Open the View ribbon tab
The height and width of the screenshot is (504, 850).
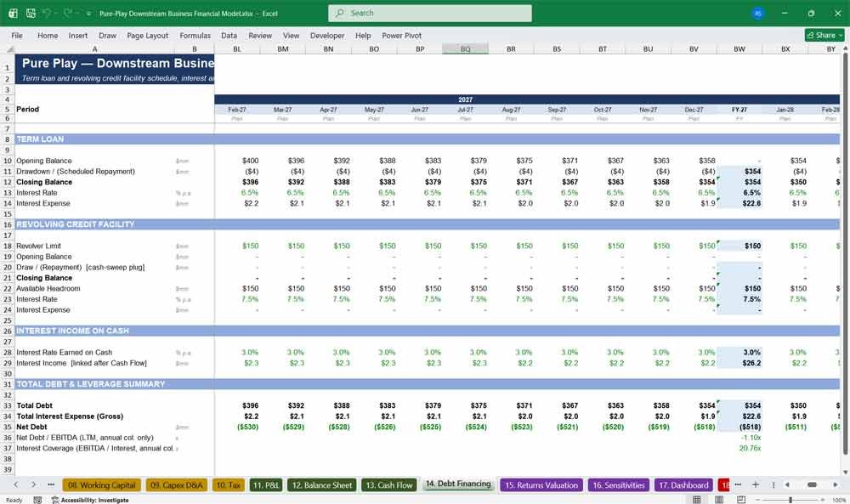291,35
